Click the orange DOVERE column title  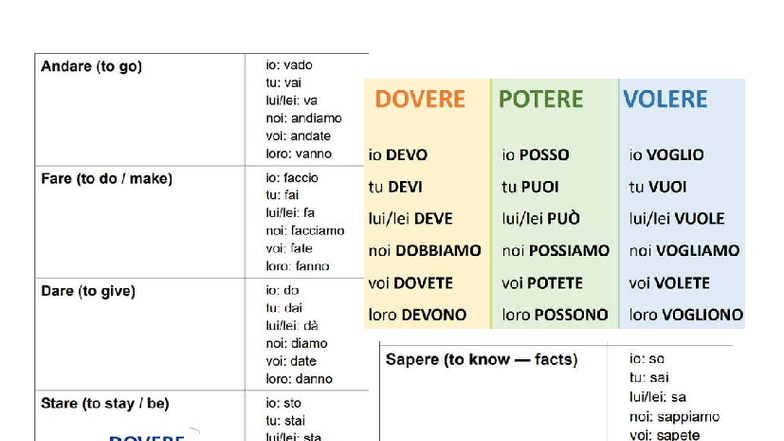point(420,99)
